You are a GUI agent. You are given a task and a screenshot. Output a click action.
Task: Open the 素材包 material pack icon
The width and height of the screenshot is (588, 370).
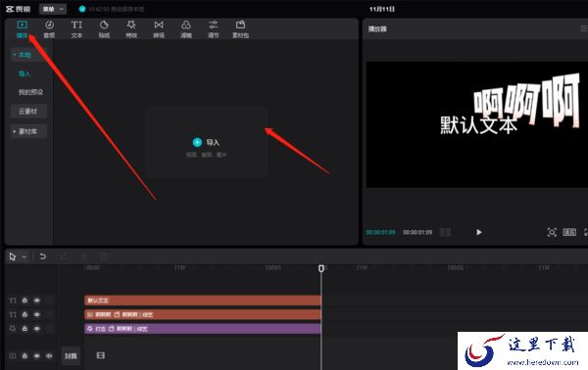tap(240, 25)
